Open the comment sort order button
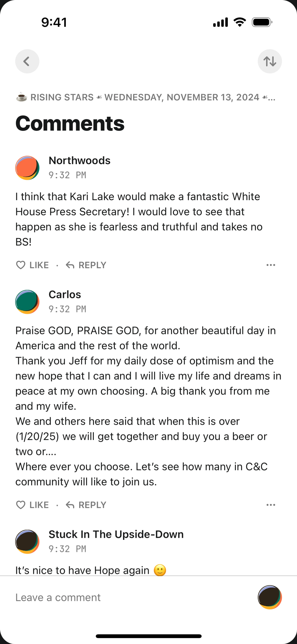Viewport: 297px width, 644px height. point(269,61)
